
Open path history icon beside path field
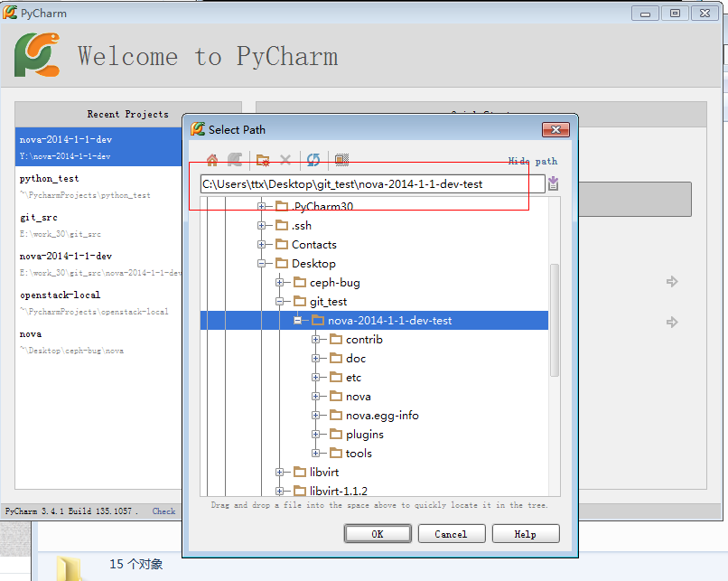pos(553,183)
